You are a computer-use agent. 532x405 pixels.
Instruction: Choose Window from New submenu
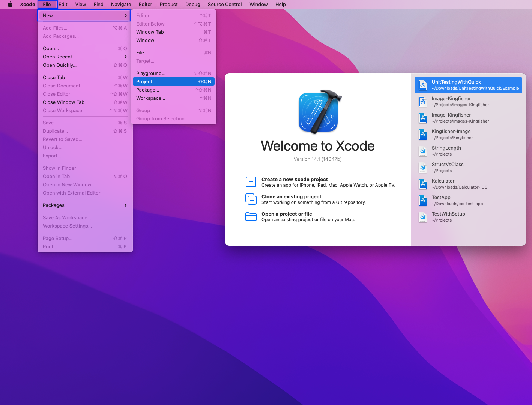[174, 40]
